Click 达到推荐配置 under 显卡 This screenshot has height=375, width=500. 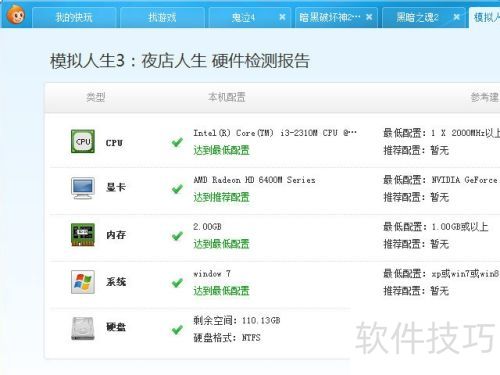pos(221,197)
